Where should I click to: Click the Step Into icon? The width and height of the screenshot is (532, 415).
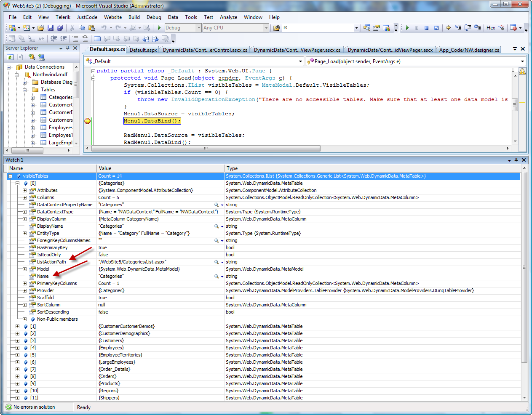[458, 28]
